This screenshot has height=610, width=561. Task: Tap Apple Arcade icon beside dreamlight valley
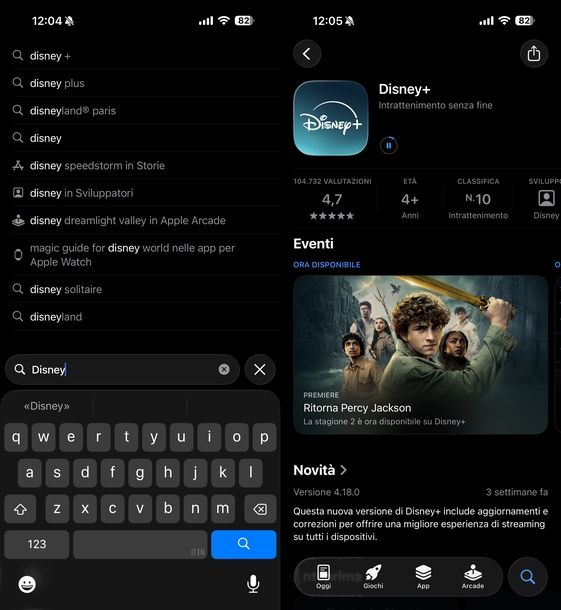tap(18, 221)
